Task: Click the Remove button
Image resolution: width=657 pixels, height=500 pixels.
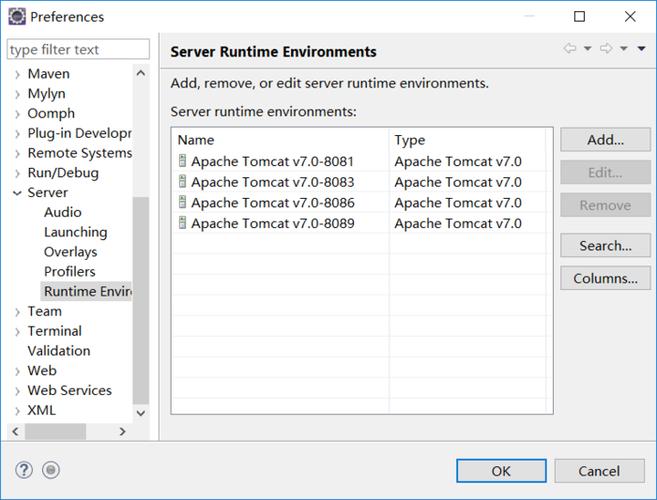Action: coord(605,205)
